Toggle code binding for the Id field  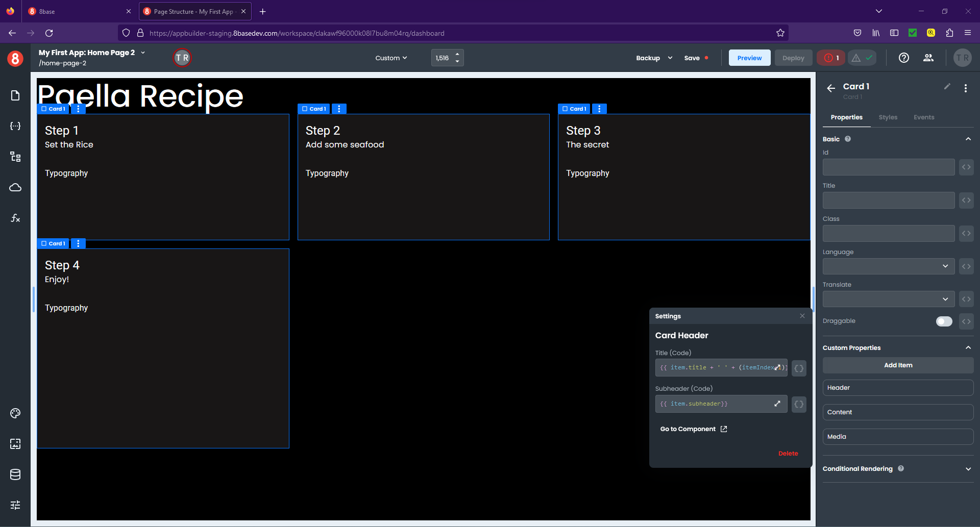tap(966, 167)
